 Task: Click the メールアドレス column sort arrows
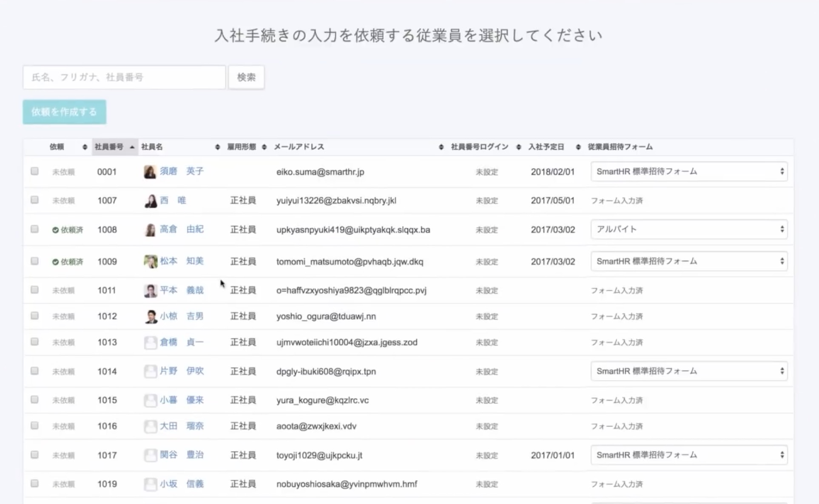[441, 147]
